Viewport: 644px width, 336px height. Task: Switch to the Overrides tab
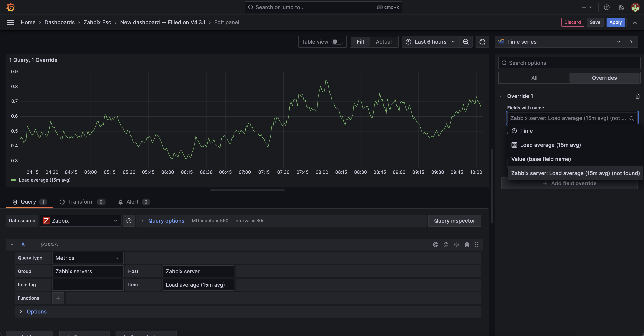point(604,78)
